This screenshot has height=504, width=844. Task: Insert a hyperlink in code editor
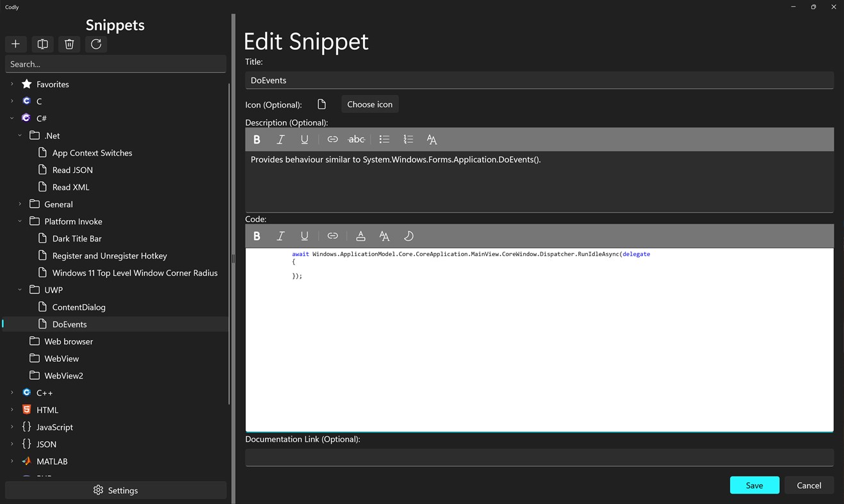click(332, 236)
